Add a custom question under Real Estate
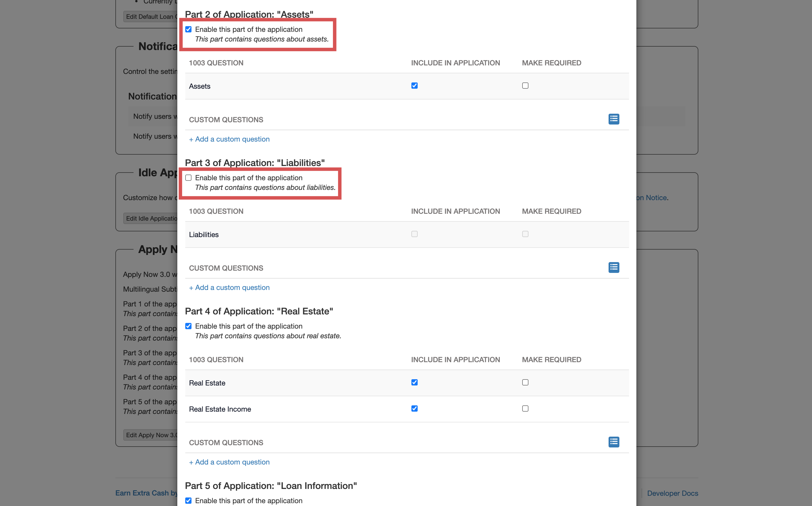 (x=229, y=462)
